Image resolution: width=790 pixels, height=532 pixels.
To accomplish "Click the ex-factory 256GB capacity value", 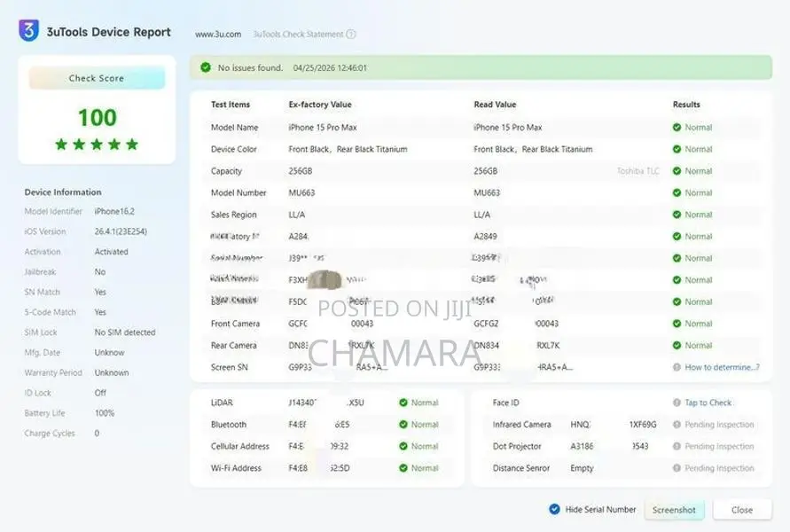I will (x=301, y=171).
